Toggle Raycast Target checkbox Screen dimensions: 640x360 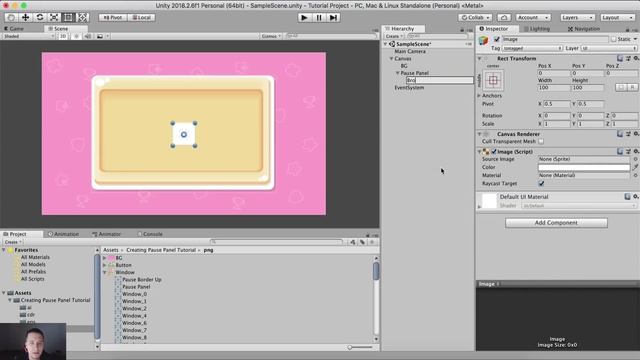pyautogui.click(x=541, y=184)
